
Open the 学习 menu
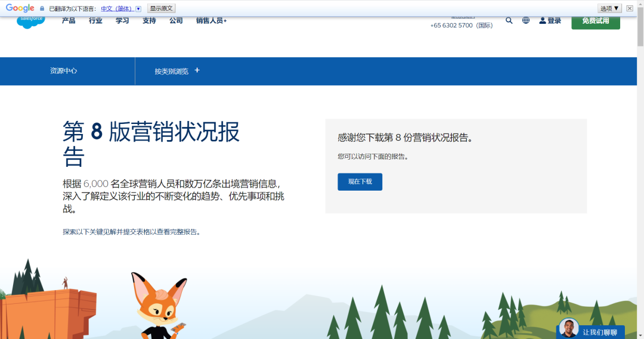point(122,20)
